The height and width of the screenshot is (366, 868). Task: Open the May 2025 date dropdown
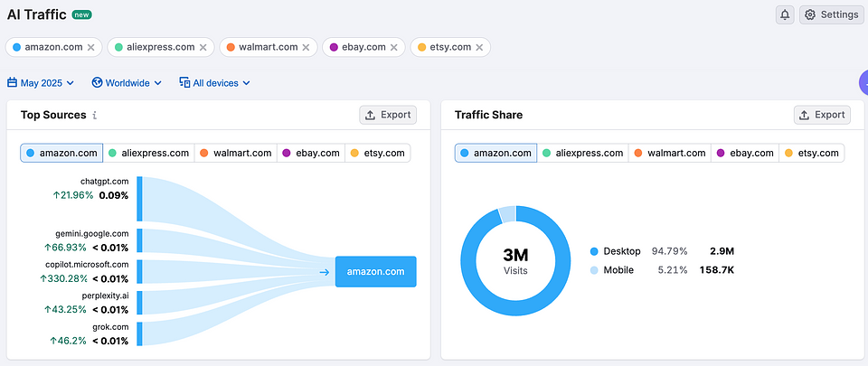41,83
